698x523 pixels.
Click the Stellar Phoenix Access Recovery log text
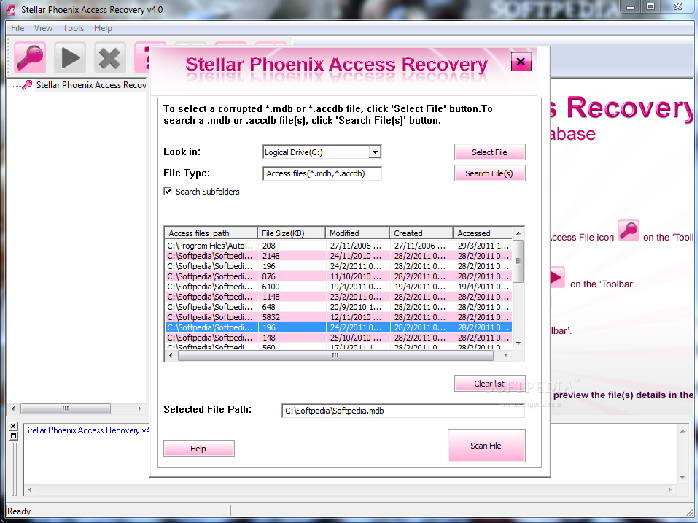[88, 430]
